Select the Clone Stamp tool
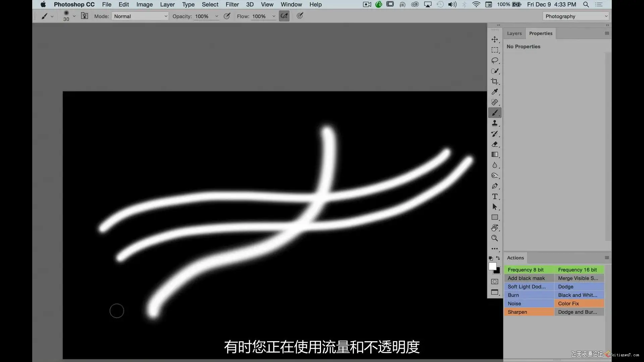 coord(495,123)
